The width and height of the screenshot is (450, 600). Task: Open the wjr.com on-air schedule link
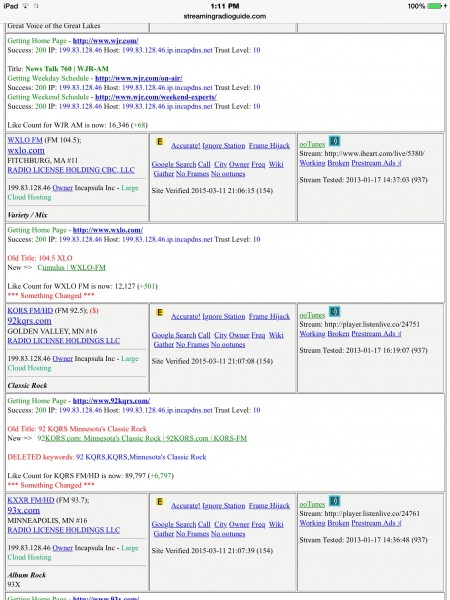pyautogui.click(x=139, y=78)
